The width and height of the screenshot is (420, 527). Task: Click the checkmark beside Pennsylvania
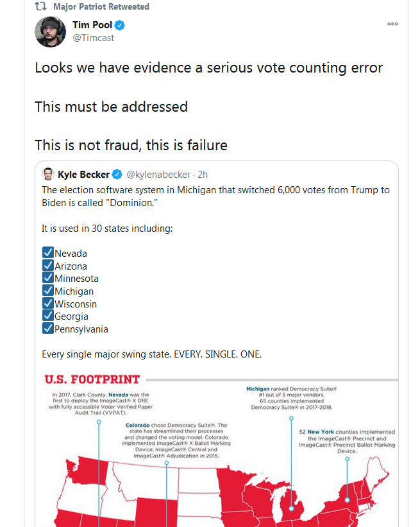coord(47,329)
